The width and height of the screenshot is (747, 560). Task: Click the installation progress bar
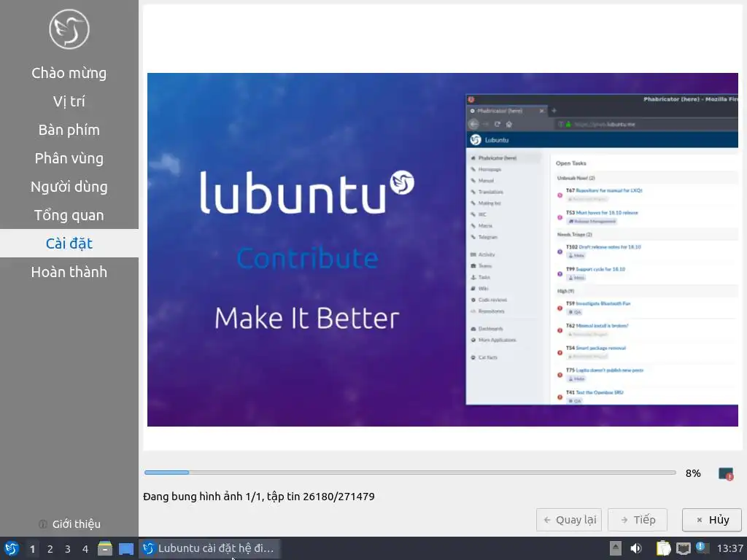coord(410,472)
